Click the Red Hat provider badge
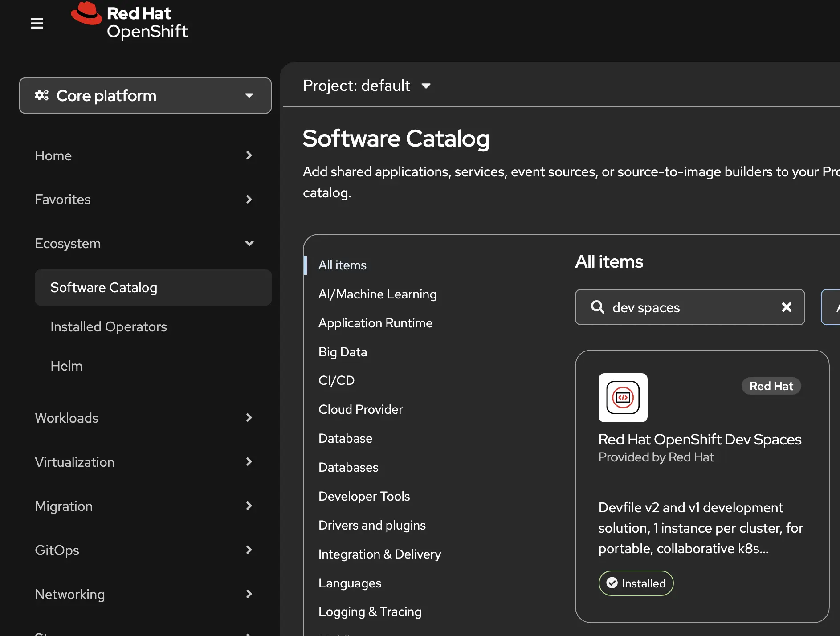 771,386
